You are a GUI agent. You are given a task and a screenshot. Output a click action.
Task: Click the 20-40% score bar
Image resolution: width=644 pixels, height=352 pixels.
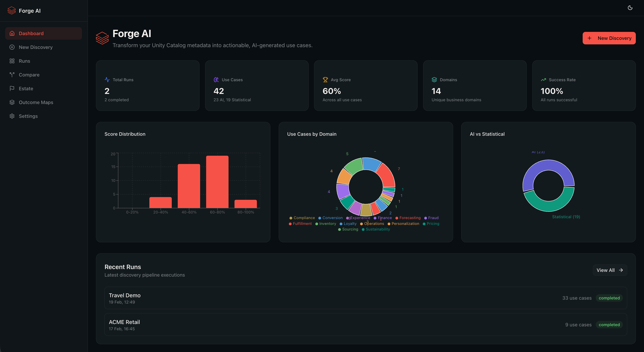(161, 202)
